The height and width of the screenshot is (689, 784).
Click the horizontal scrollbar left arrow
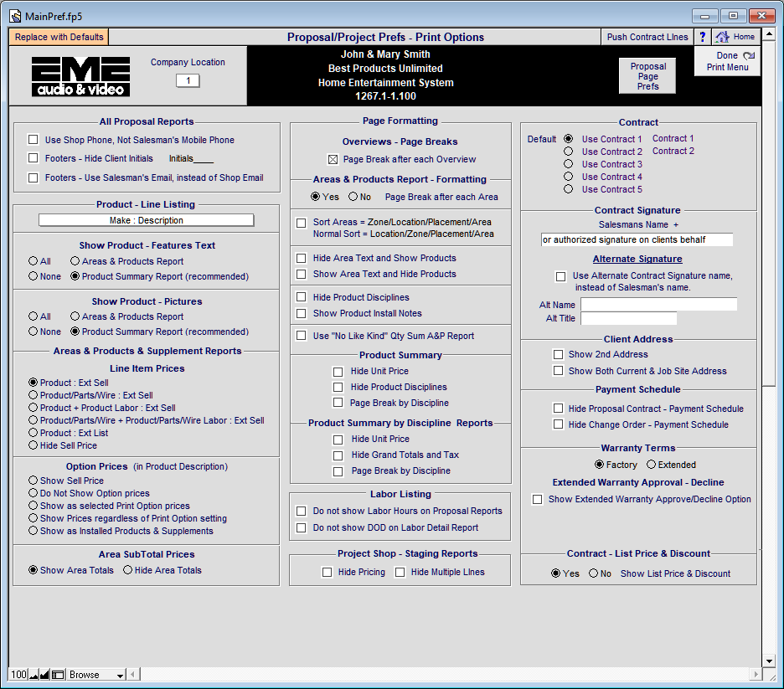click(x=133, y=675)
